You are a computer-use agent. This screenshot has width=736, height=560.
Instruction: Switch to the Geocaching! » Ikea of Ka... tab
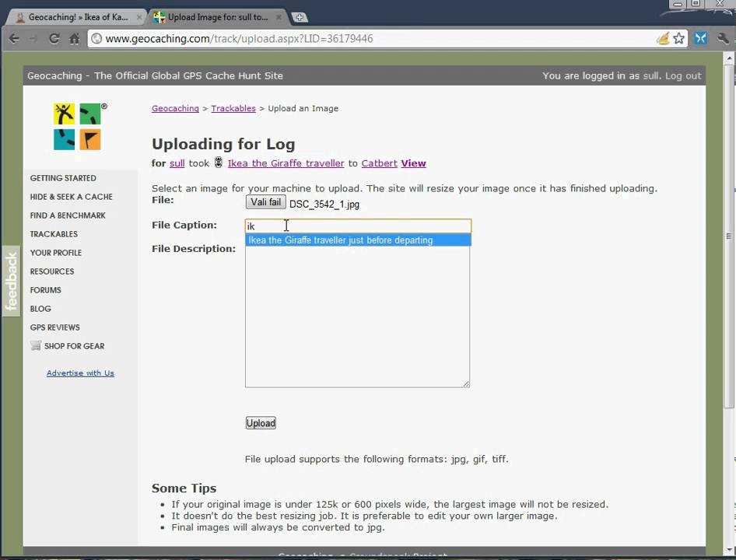pyautogui.click(x=78, y=17)
